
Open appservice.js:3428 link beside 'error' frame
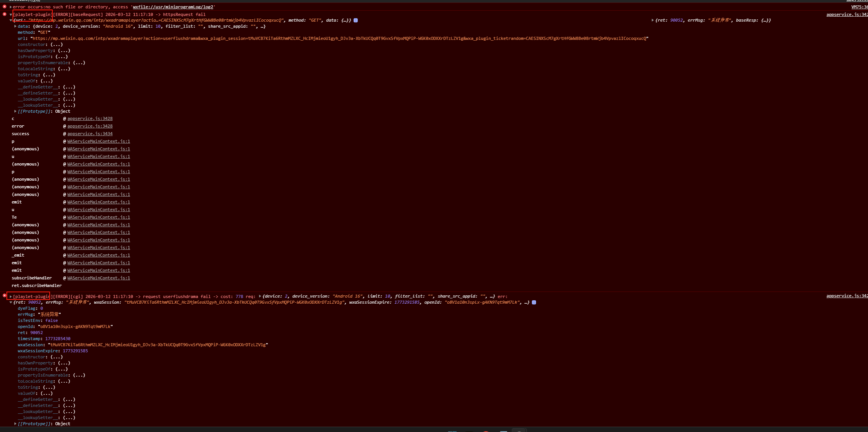point(90,126)
